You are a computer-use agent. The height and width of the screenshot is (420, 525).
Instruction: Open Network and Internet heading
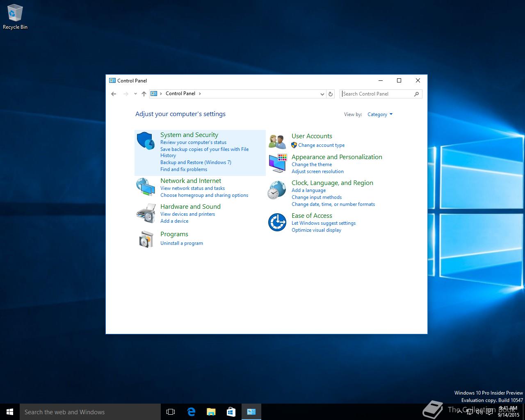pyautogui.click(x=191, y=180)
